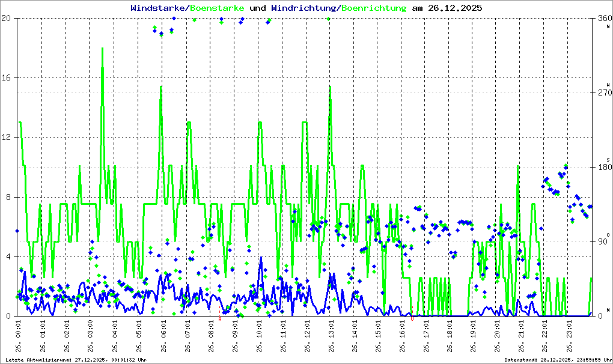Click the time label "26. 21:01"
The height and width of the screenshot is (364, 613).
(521, 336)
